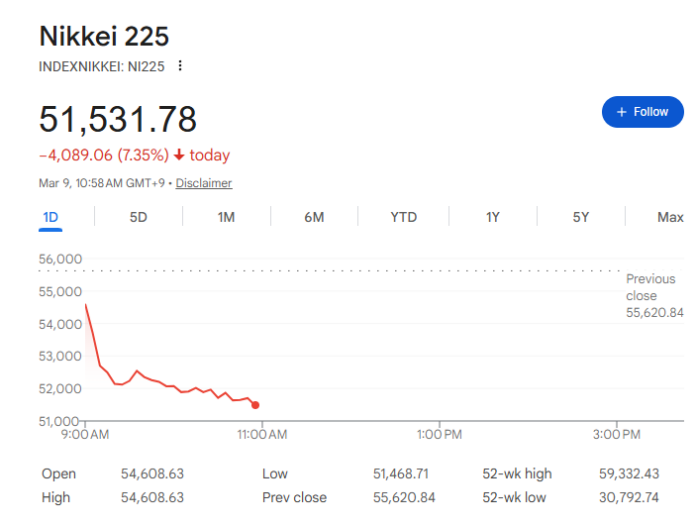
Task: Show the 1M chart range
Action: click(226, 217)
